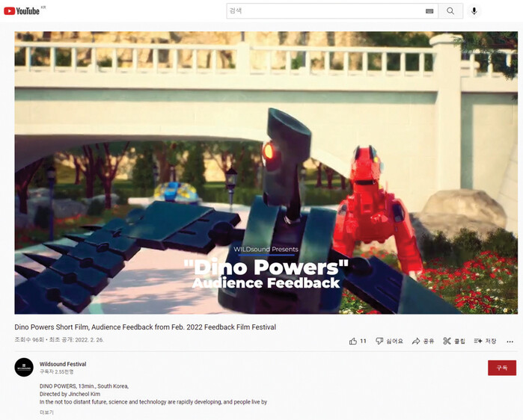Open the YouTube home logo
The height and width of the screenshot is (420, 523).
click(22, 11)
